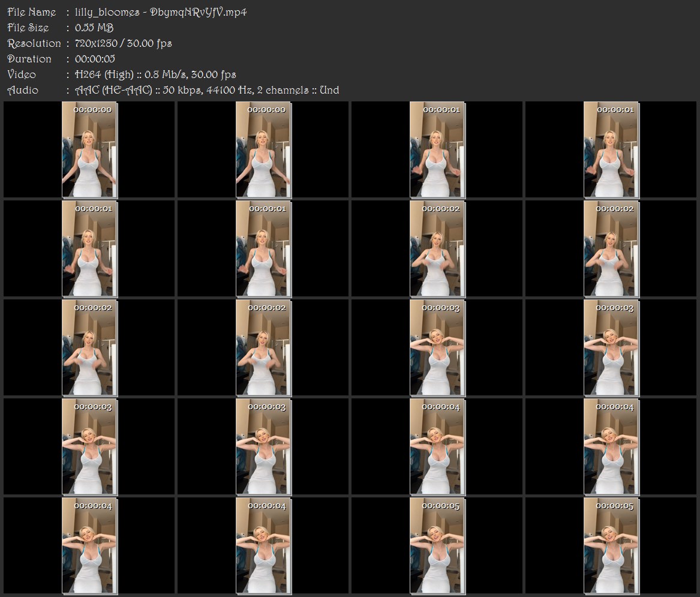Click the "File Size" label
The image size is (700, 597).
28,28
